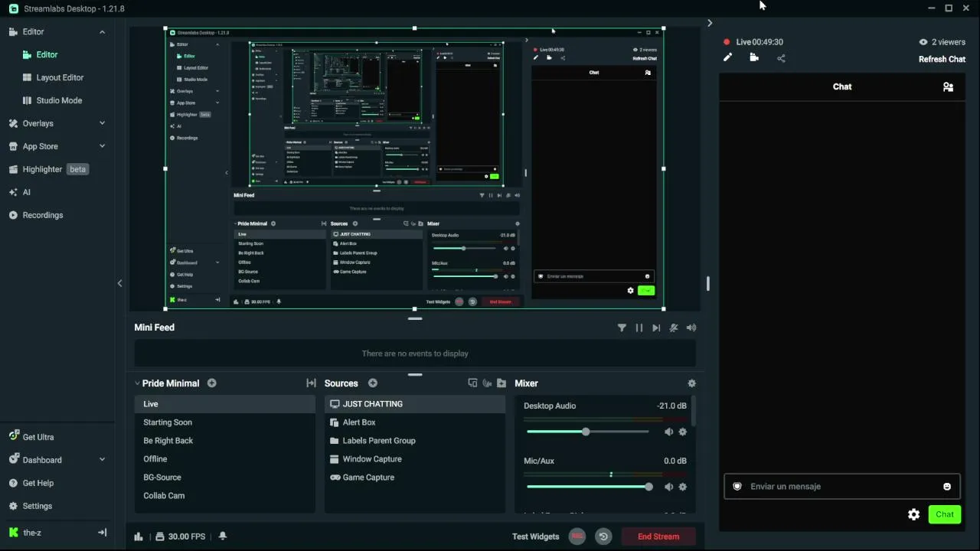Open the chat users list icon

[x=948, y=87]
